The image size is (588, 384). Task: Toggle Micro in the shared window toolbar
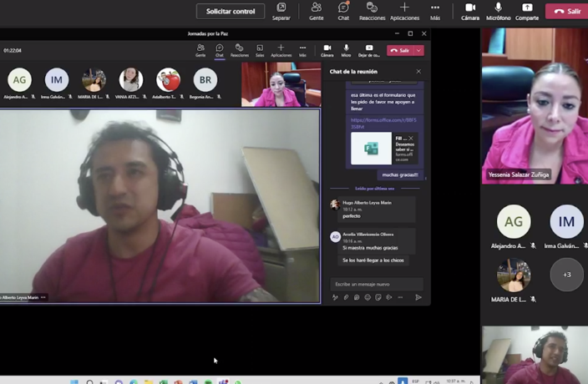click(x=346, y=51)
